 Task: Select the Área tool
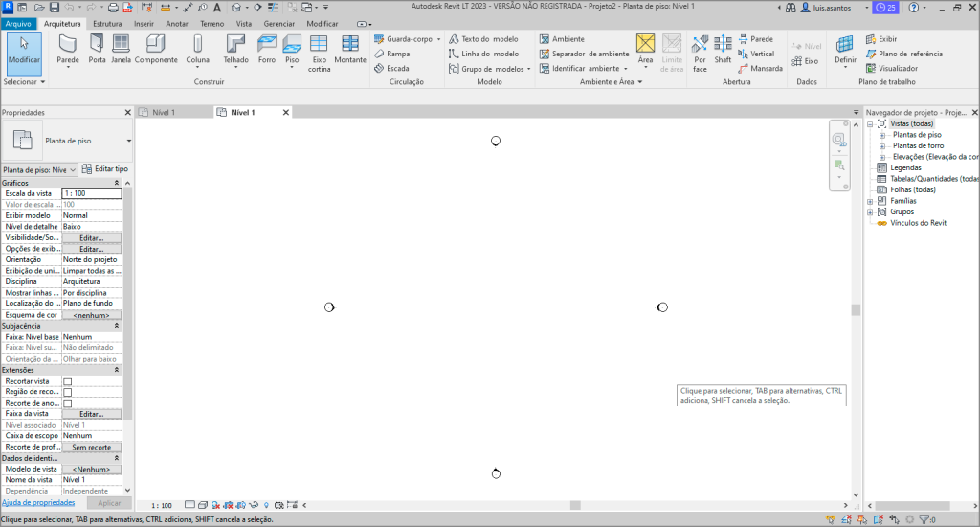click(x=645, y=50)
